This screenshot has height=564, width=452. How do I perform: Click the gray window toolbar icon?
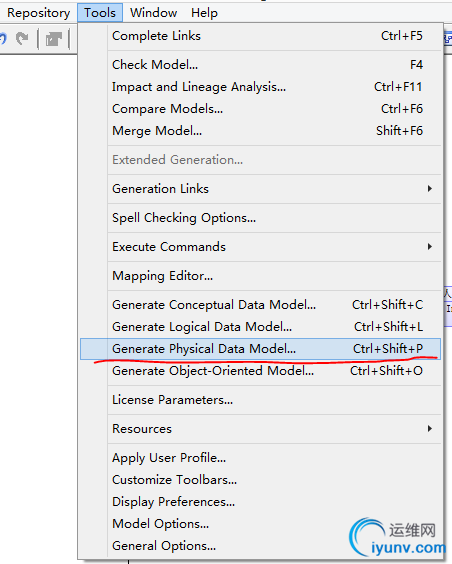click(54, 39)
